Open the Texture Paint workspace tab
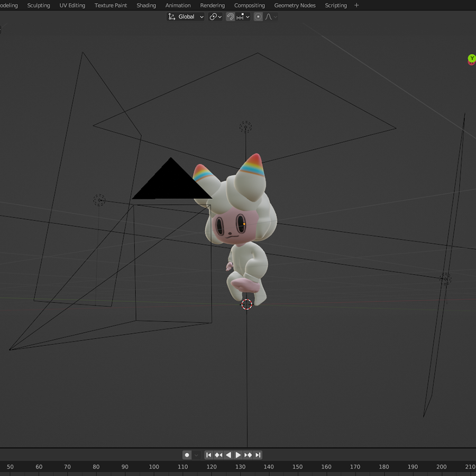 [111, 5]
